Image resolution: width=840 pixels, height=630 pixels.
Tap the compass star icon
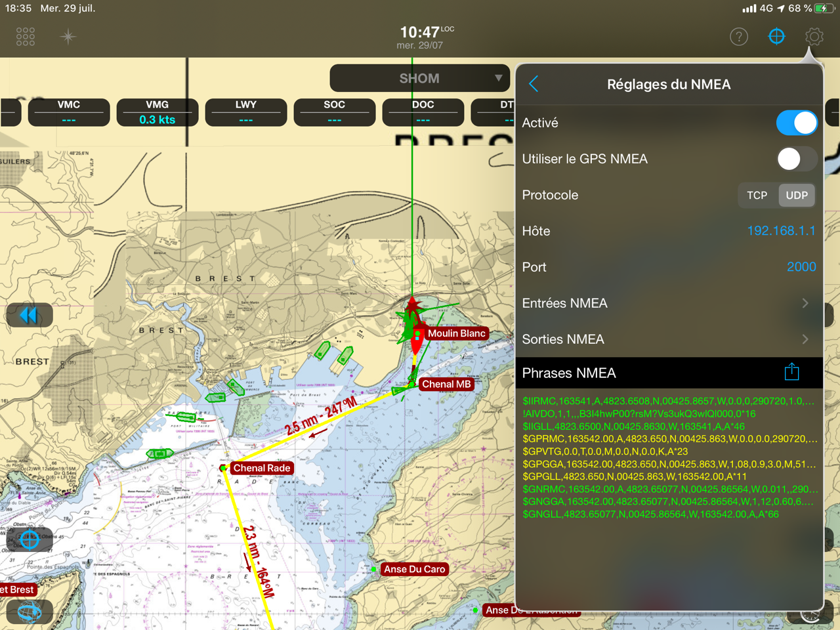coord(68,37)
